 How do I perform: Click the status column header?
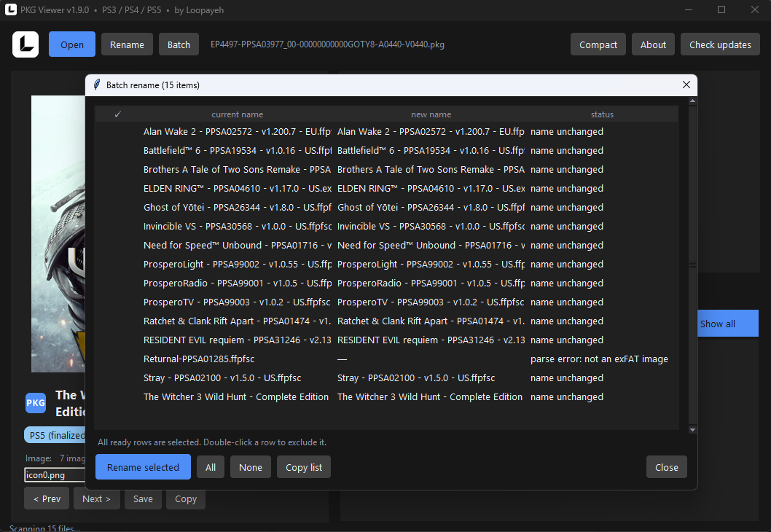pos(602,114)
